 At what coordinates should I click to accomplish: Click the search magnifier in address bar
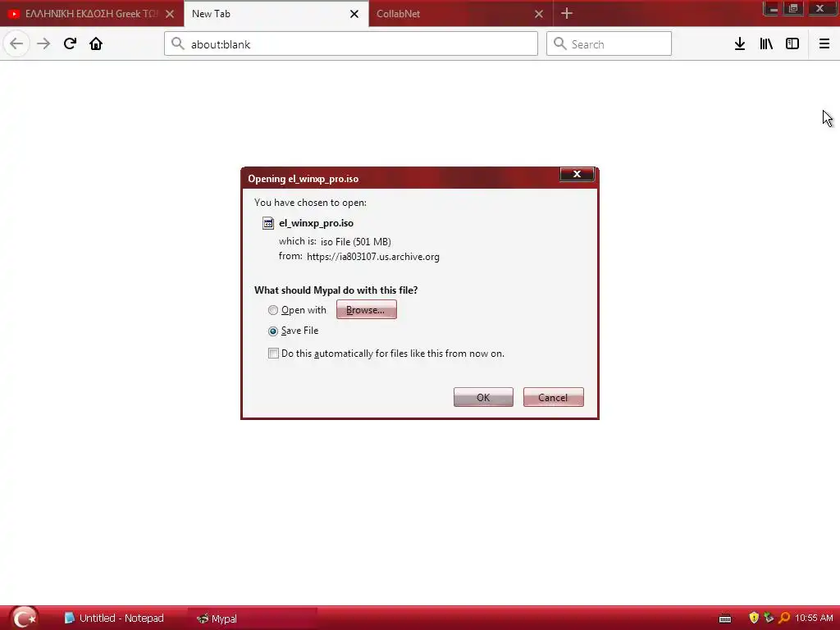pyautogui.click(x=178, y=43)
